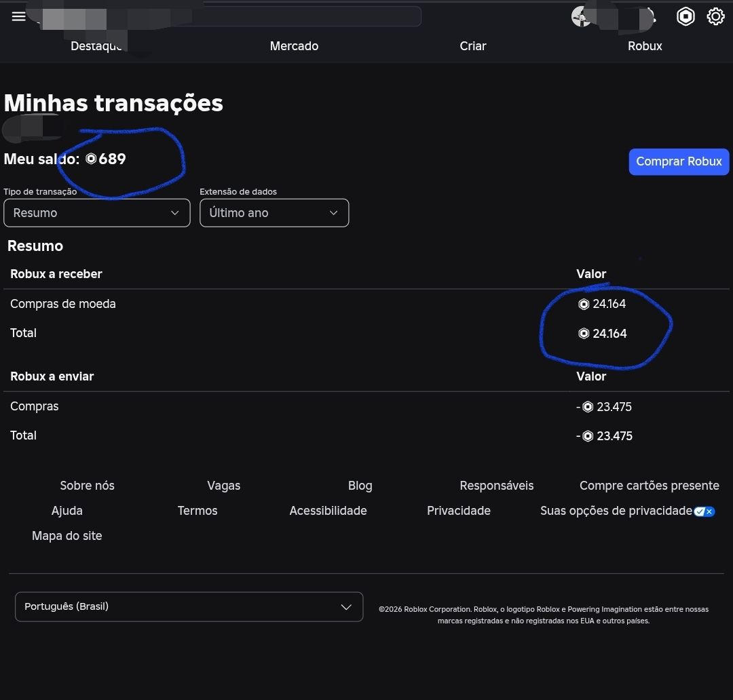Click the -23.475 value in the Compras row

[604, 407]
